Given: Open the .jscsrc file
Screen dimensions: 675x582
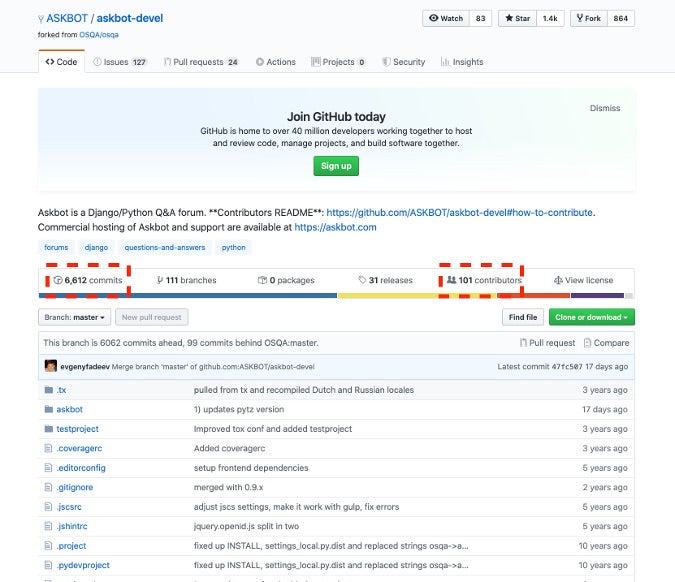Looking at the screenshot, I should click(69, 507).
